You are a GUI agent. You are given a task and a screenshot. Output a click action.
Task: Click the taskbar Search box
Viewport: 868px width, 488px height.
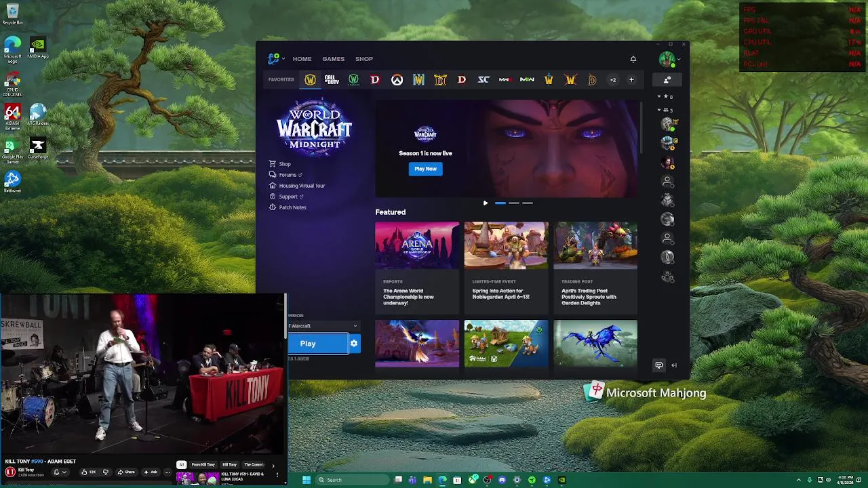(352, 480)
